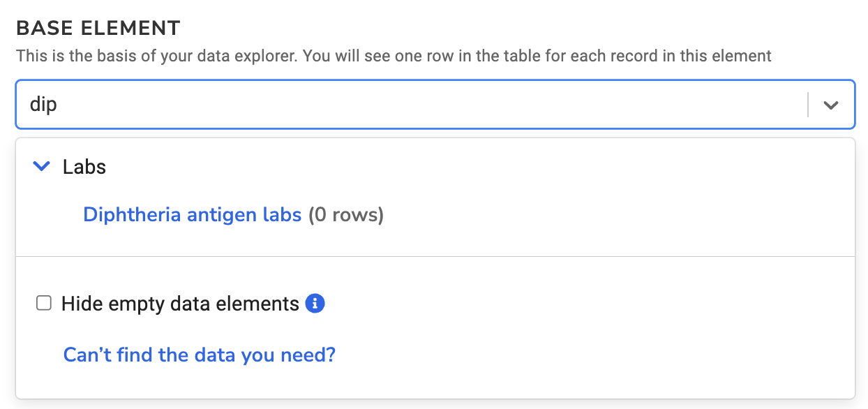Click the BASE ELEMENT heading
Image resolution: width=868 pixels, height=409 pixels.
(x=98, y=29)
